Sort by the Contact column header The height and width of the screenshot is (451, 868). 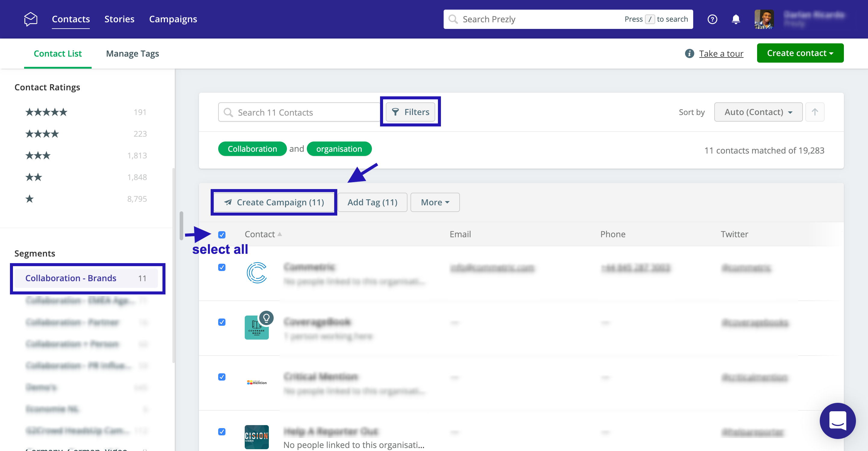point(263,234)
